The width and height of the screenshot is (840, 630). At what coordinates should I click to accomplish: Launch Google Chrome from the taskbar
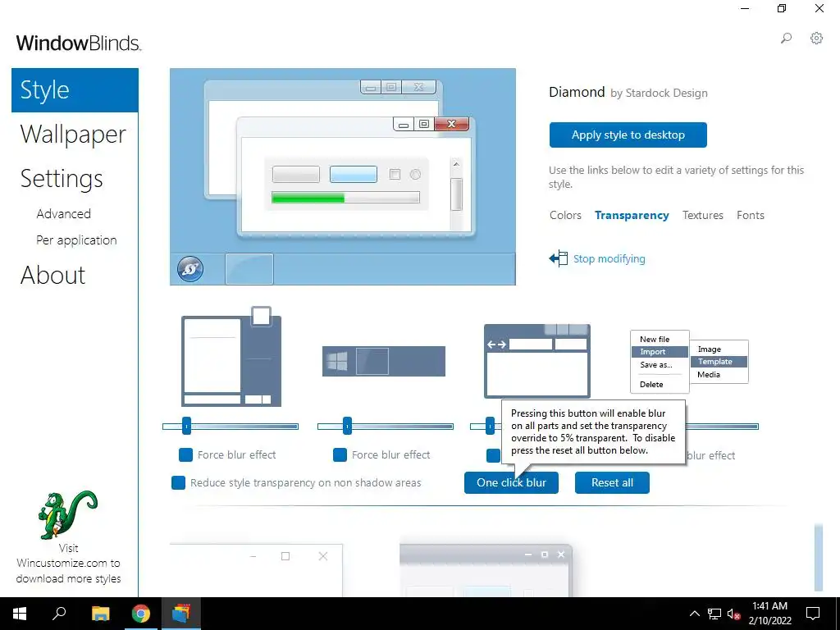140,614
